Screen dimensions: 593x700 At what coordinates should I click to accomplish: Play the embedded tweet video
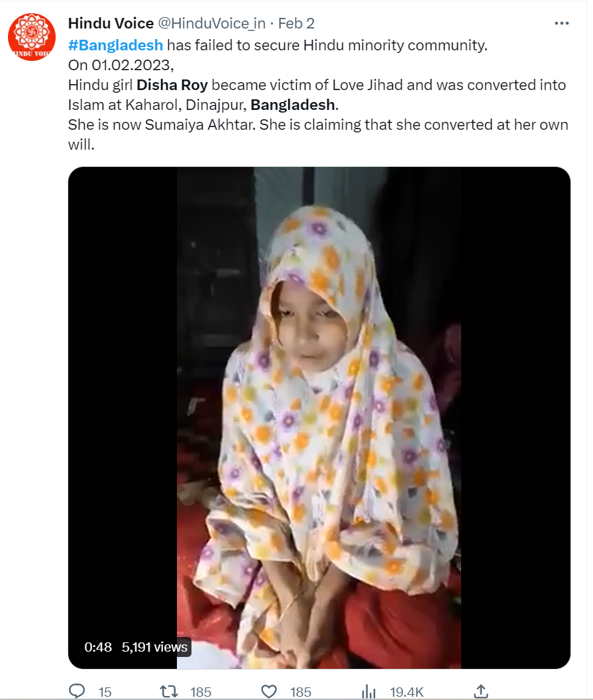(x=319, y=417)
